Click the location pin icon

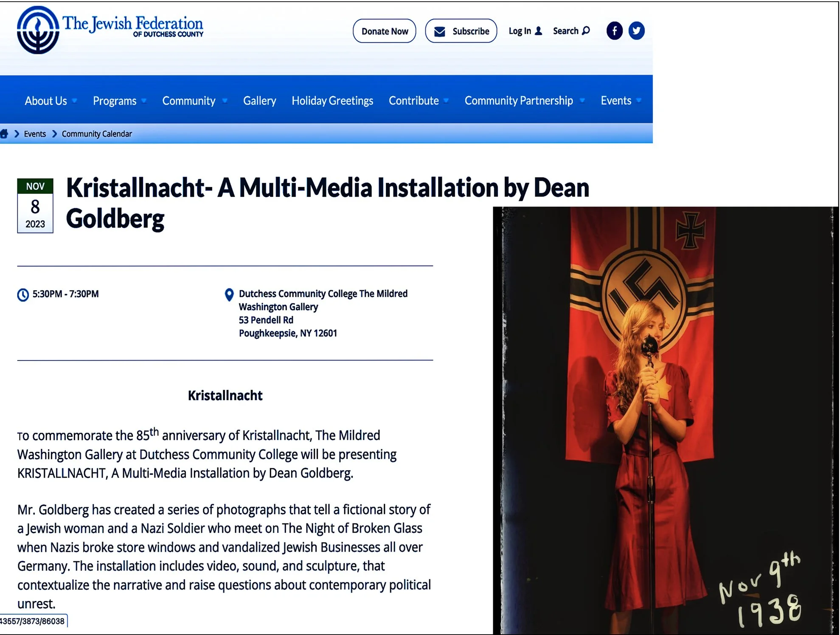point(229,294)
